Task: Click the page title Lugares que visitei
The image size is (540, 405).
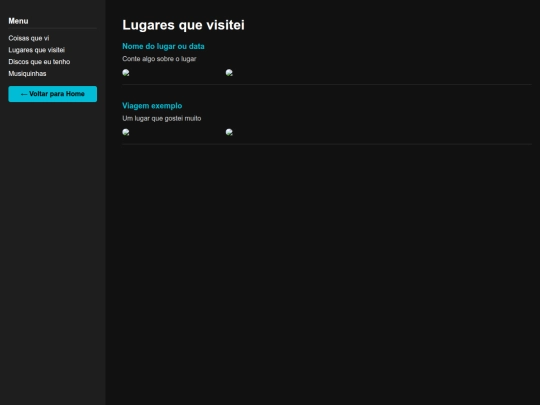Action: click(183, 25)
